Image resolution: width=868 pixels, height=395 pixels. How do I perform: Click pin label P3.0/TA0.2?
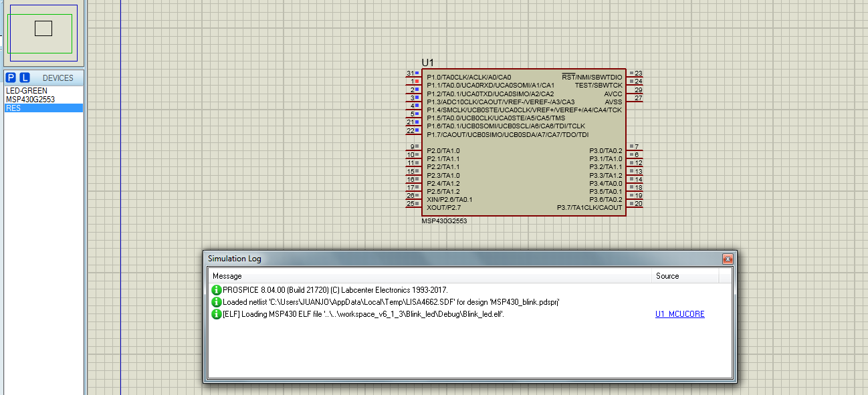point(606,151)
